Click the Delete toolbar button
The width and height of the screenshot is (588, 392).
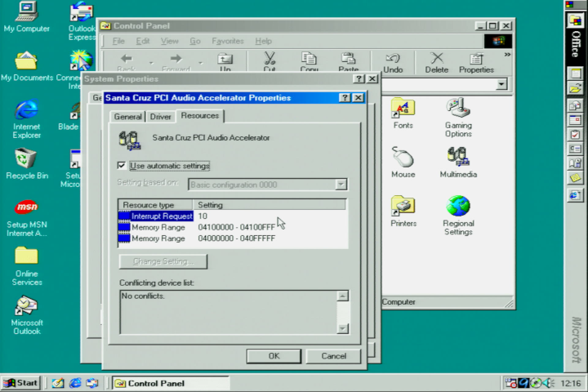[436, 62]
